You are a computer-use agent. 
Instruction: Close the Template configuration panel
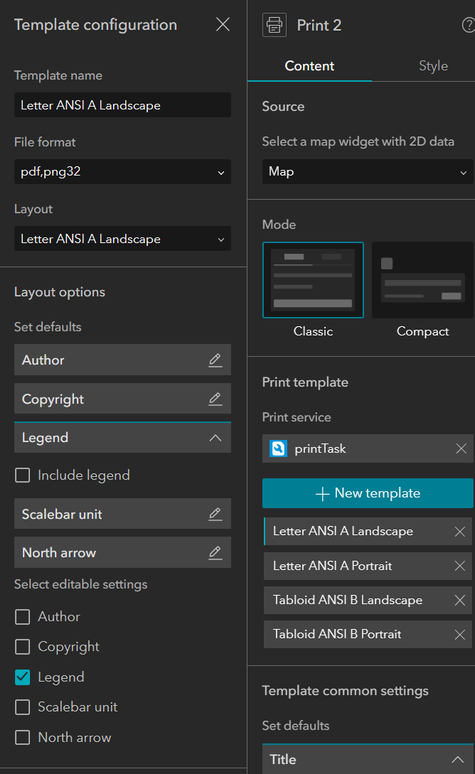[x=223, y=24]
